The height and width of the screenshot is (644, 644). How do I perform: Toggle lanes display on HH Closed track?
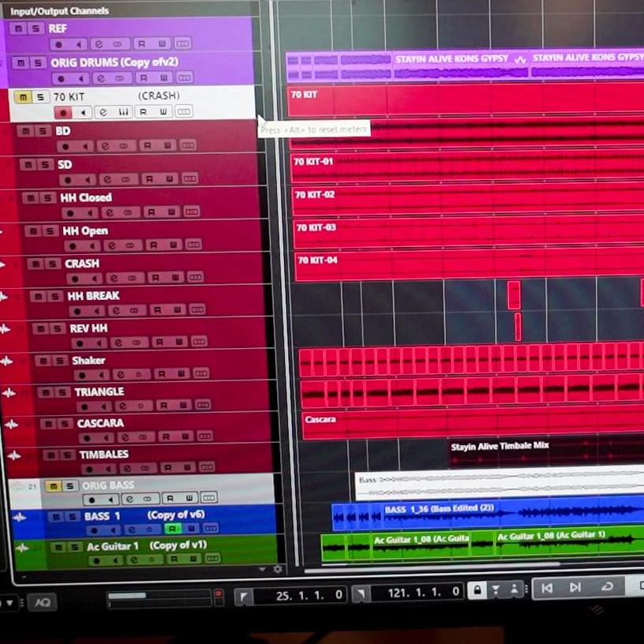point(192,212)
